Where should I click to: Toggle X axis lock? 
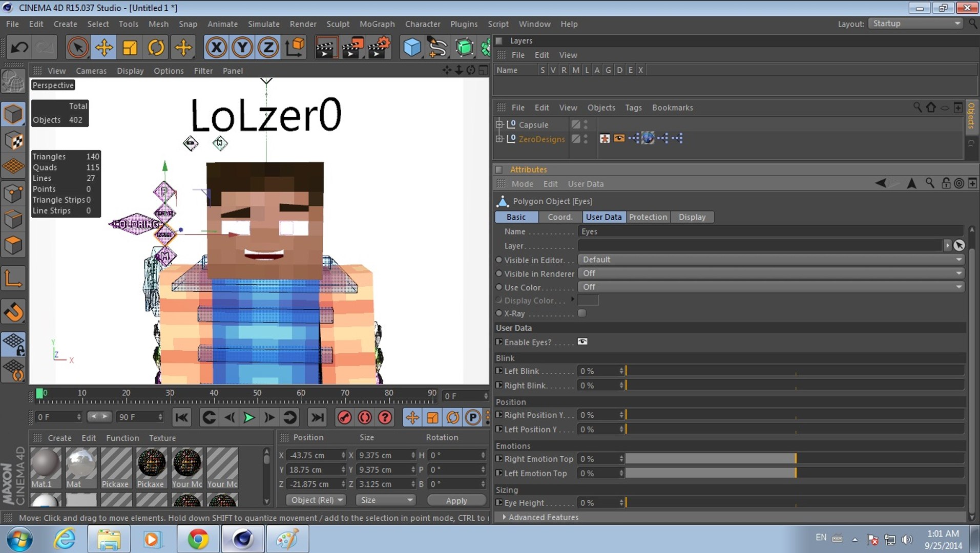click(x=216, y=48)
